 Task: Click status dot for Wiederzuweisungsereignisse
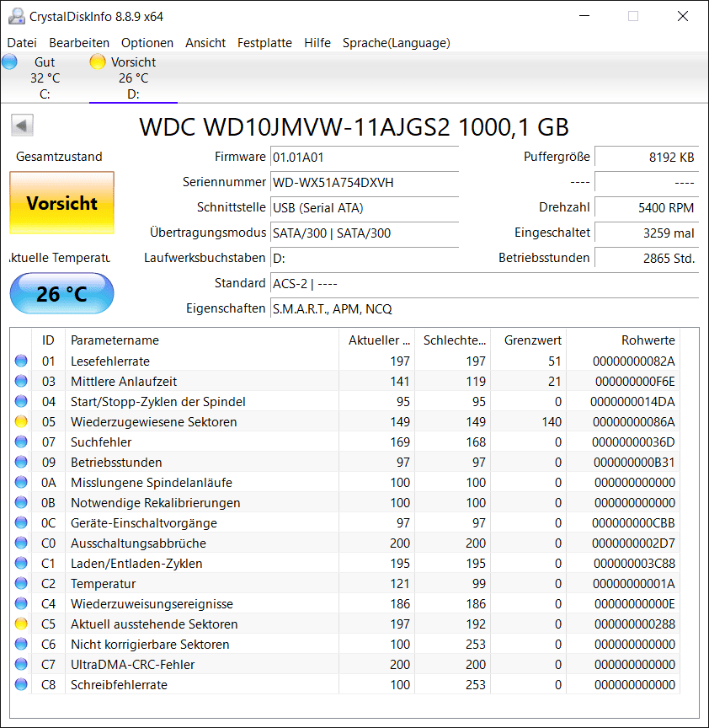21,603
